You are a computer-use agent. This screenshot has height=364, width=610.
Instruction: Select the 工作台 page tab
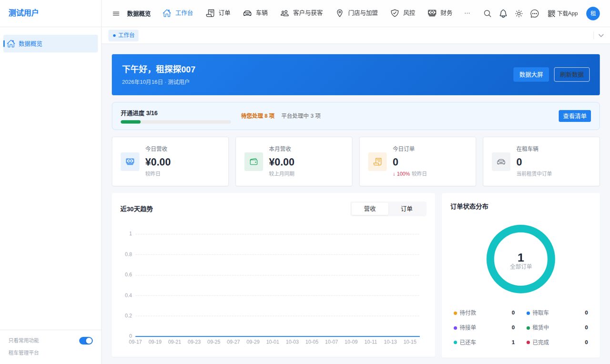123,35
